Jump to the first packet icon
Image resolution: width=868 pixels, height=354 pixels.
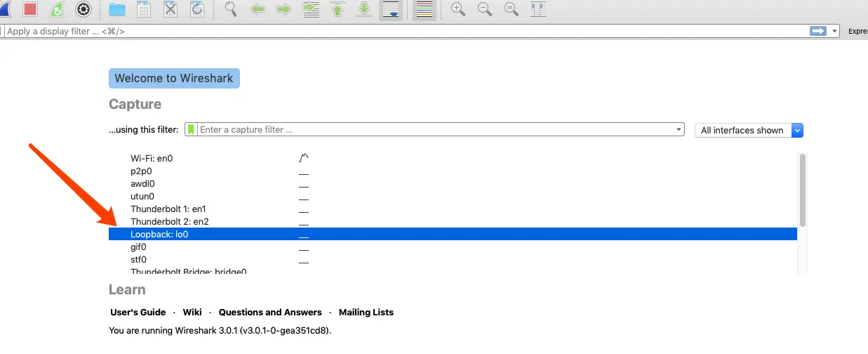click(x=338, y=9)
